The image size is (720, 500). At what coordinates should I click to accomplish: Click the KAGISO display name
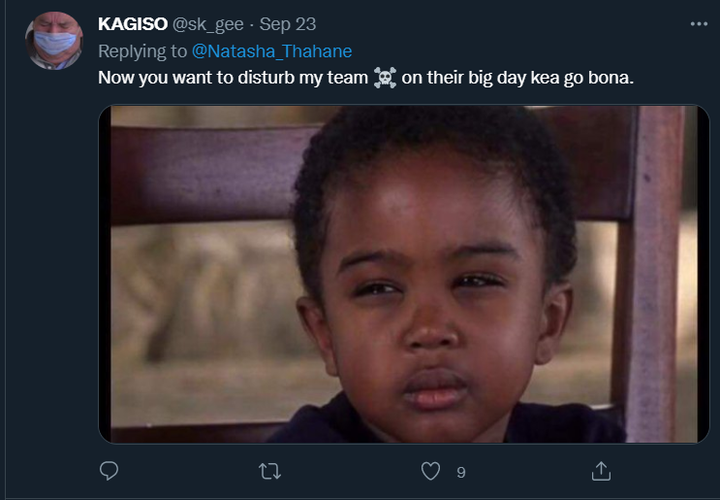click(x=133, y=24)
